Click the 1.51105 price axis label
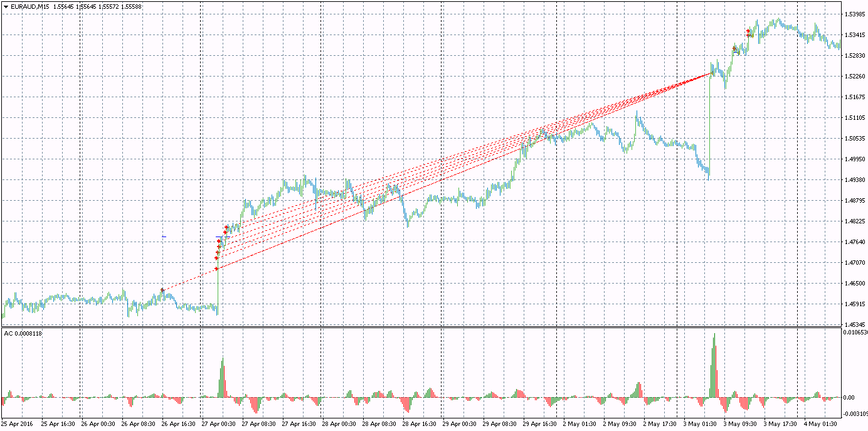This screenshot has height=431, width=868. pos(855,118)
